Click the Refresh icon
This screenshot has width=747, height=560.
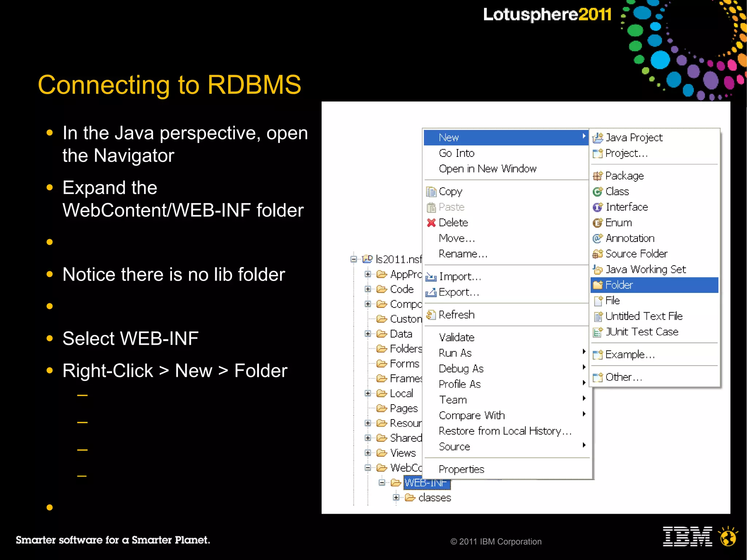[431, 315]
